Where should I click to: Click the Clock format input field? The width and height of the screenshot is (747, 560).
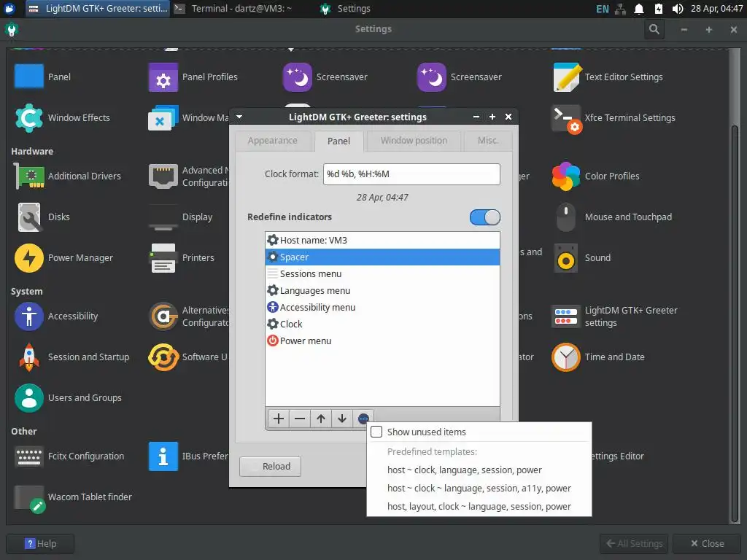coord(411,174)
